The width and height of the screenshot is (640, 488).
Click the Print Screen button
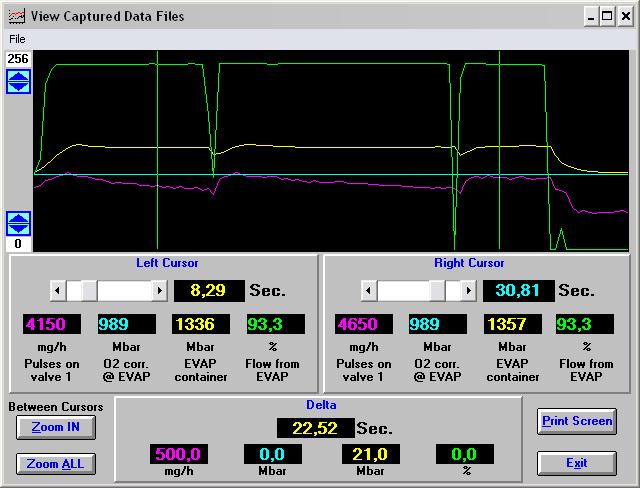coord(577,421)
